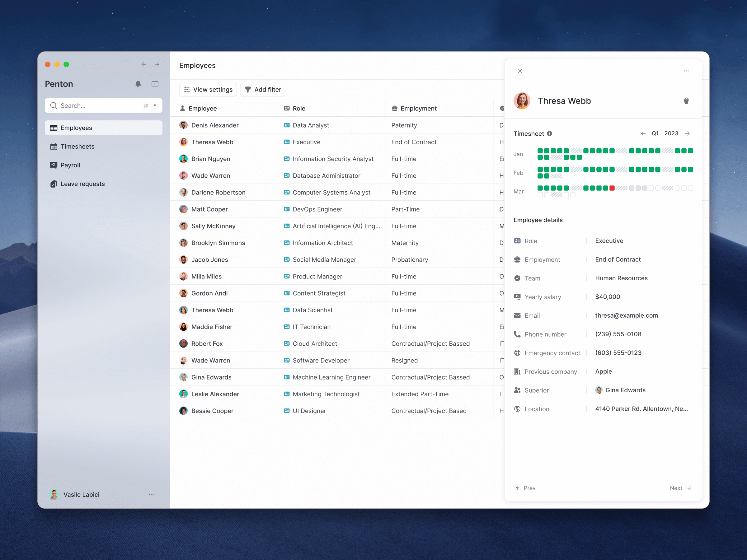Open Matt Cooper's row
Screen dimensions: 747x560
coord(337,209)
